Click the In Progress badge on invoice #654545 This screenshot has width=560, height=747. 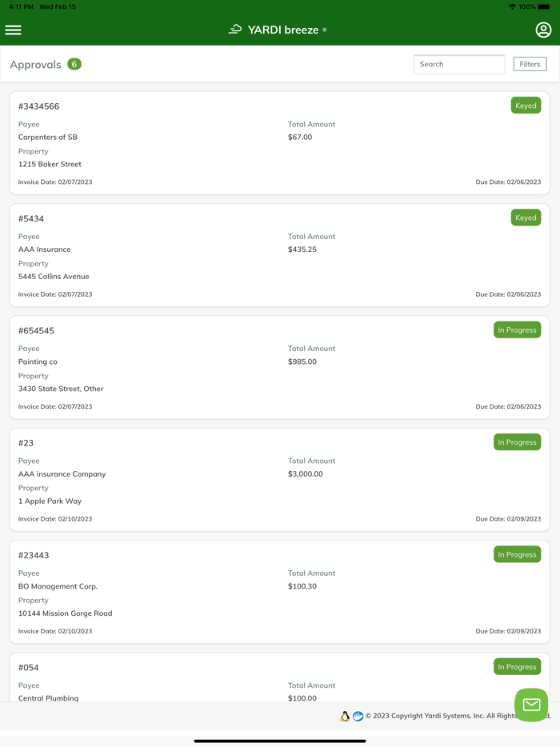(517, 330)
